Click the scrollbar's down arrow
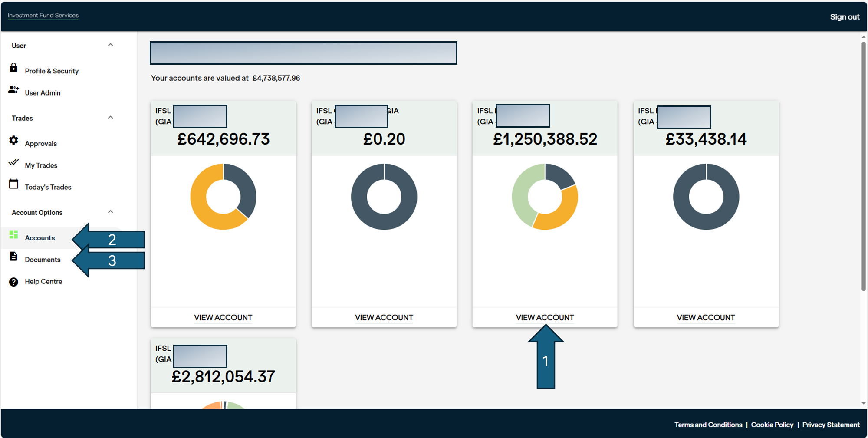 click(864, 403)
